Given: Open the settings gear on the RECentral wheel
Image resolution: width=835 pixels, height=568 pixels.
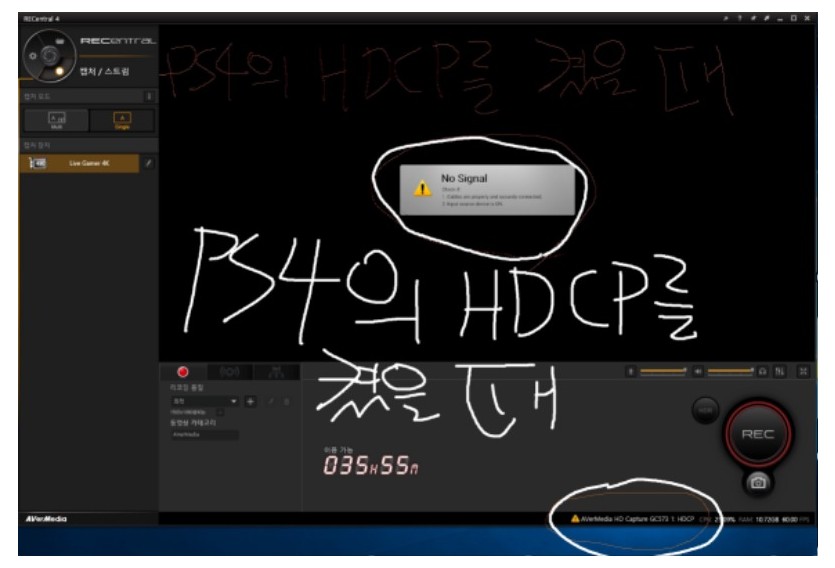Looking at the screenshot, I should coord(33,56).
